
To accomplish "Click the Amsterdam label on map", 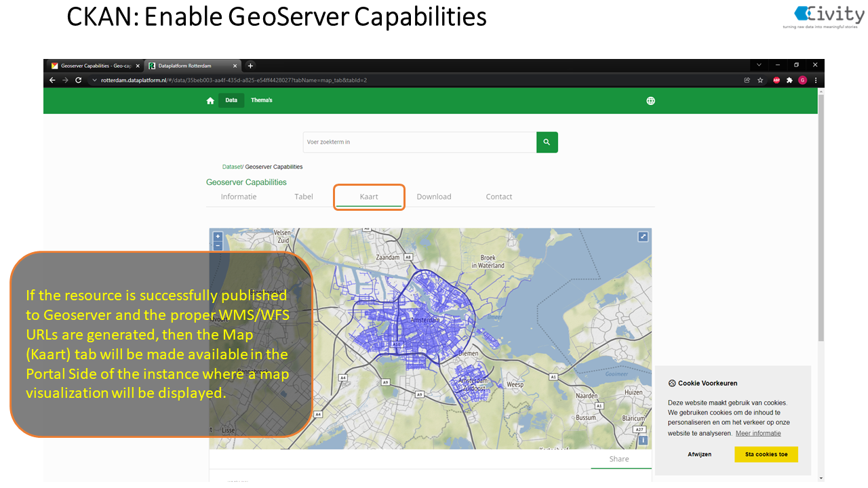I will coord(425,319).
